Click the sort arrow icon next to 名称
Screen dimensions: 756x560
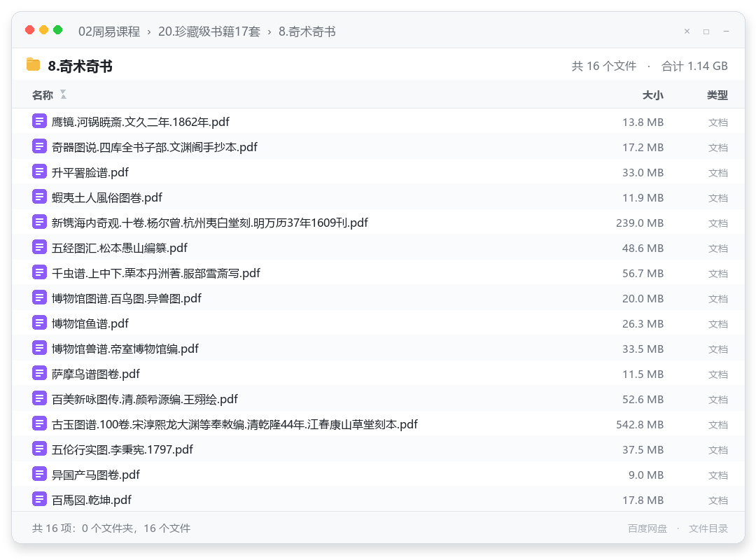63,94
